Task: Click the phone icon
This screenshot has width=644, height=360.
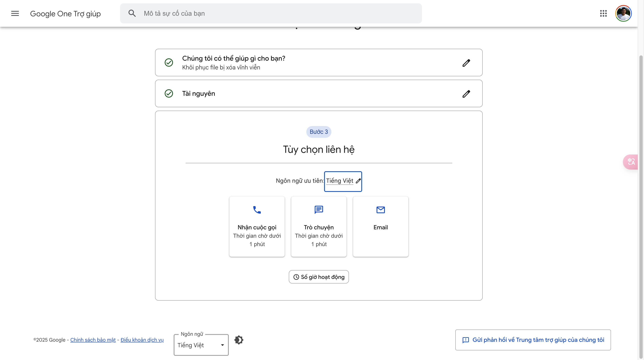Action: [x=257, y=210]
